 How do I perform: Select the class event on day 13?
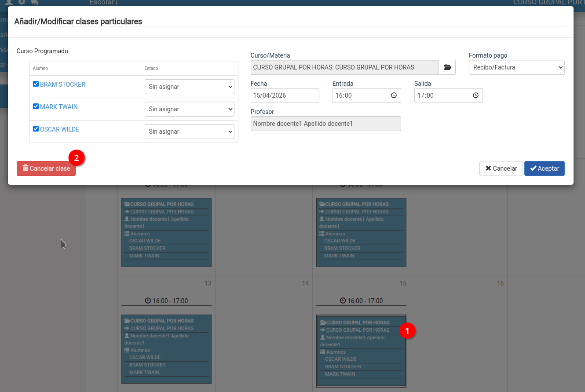(166, 348)
